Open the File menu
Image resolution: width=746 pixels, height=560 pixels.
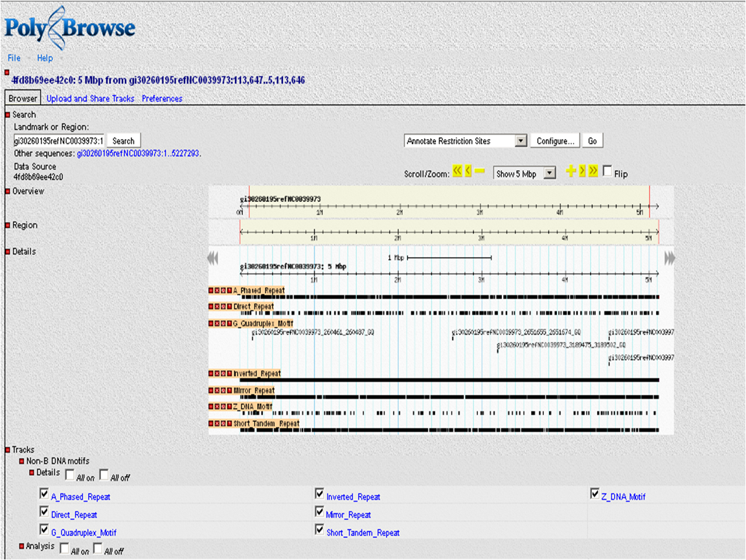[14, 58]
